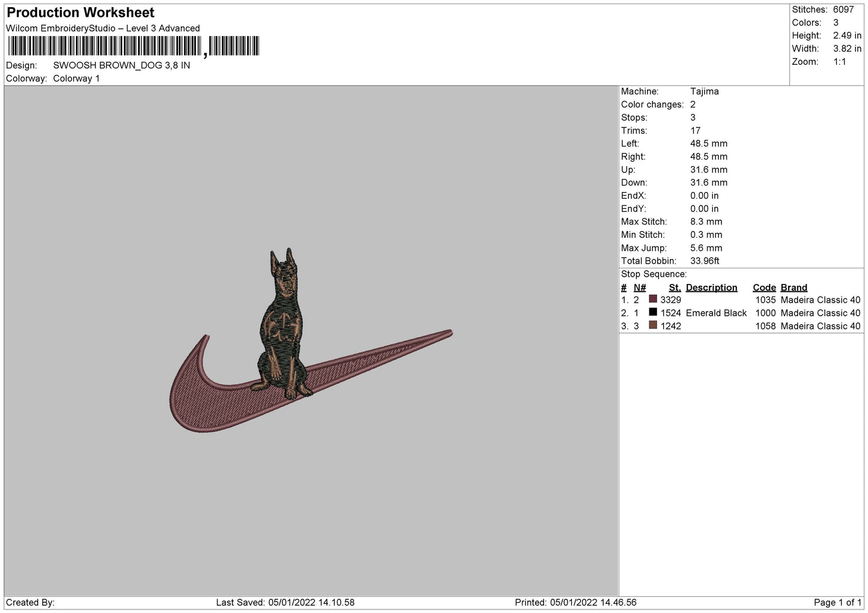Click the brown swatch for thread 1242
Image resolution: width=868 pixels, height=613 pixels.
[x=653, y=325]
